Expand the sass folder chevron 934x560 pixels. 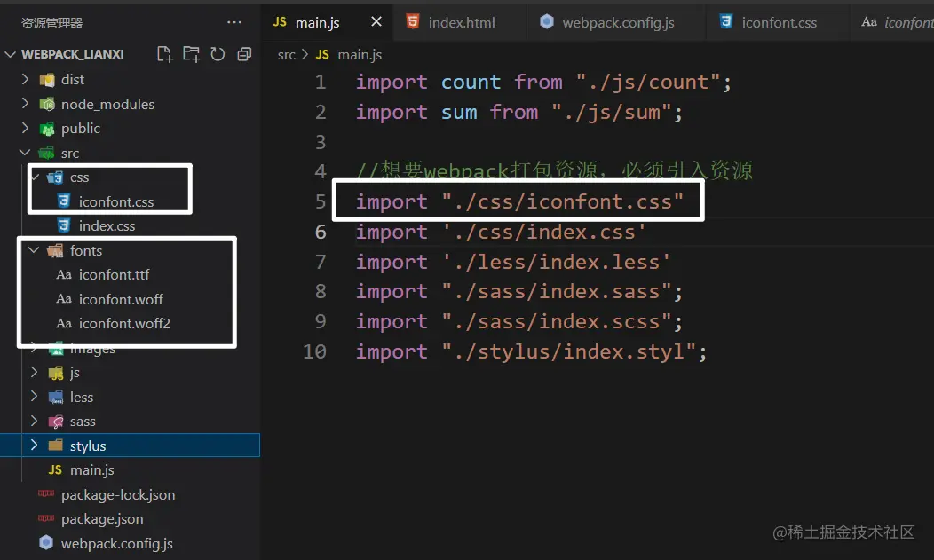[x=34, y=421]
